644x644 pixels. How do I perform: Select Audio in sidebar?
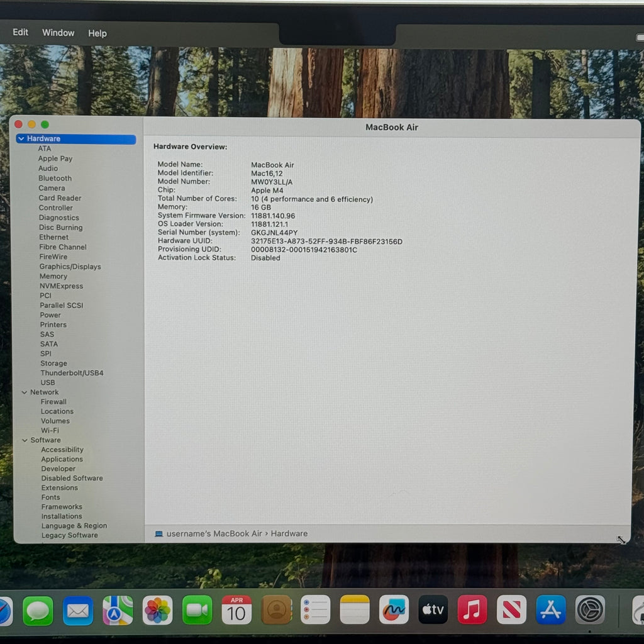pyautogui.click(x=48, y=169)
